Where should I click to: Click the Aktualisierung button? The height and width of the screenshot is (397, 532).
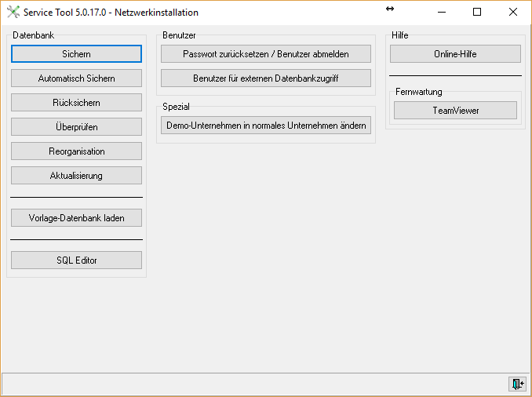coord(76,176)
